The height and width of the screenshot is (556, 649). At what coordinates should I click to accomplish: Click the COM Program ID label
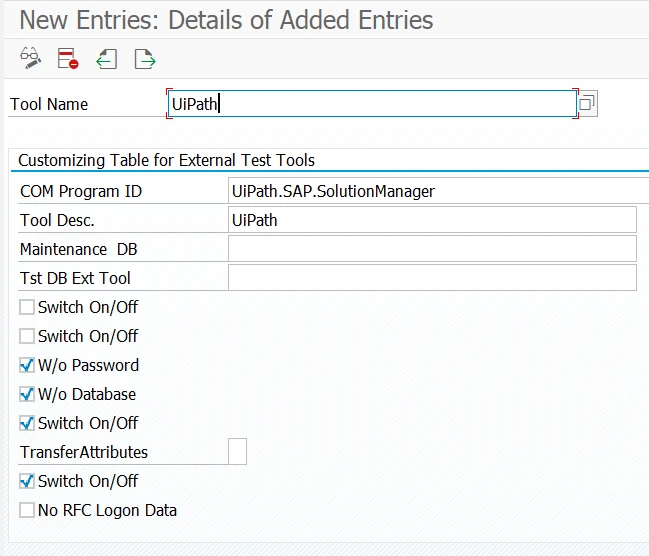pyautogui.click(x=81, y=191)
